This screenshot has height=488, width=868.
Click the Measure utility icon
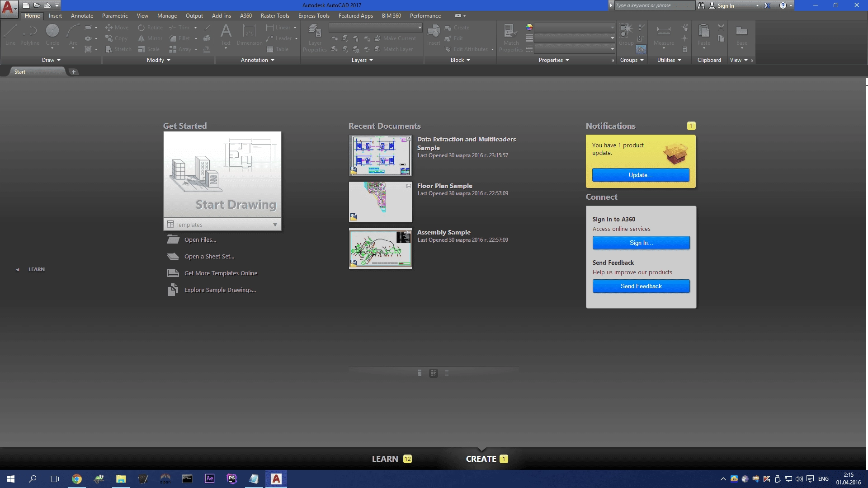click(664, 35)
